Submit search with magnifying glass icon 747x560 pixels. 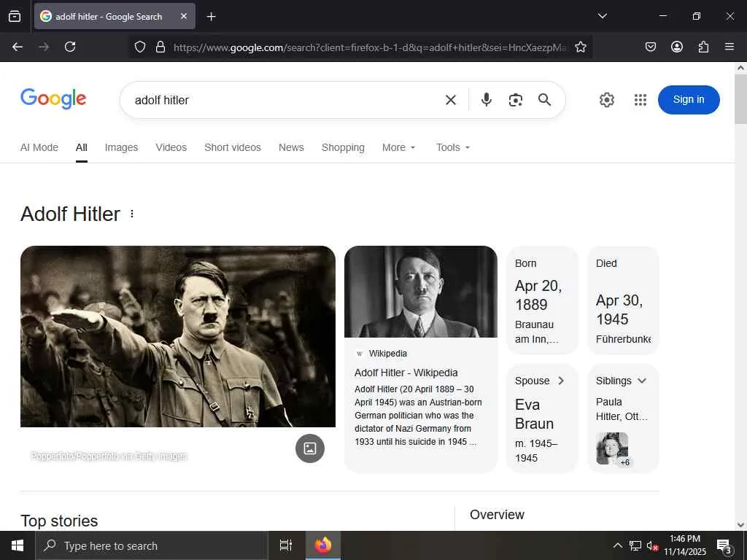coord(544,99)
